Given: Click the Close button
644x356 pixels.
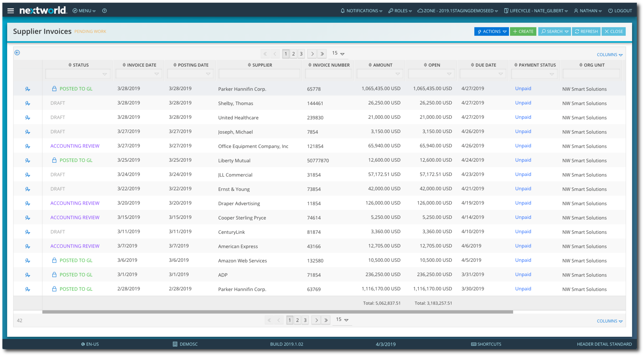Looking at the screenshot, I should click(x=614, y=31).
